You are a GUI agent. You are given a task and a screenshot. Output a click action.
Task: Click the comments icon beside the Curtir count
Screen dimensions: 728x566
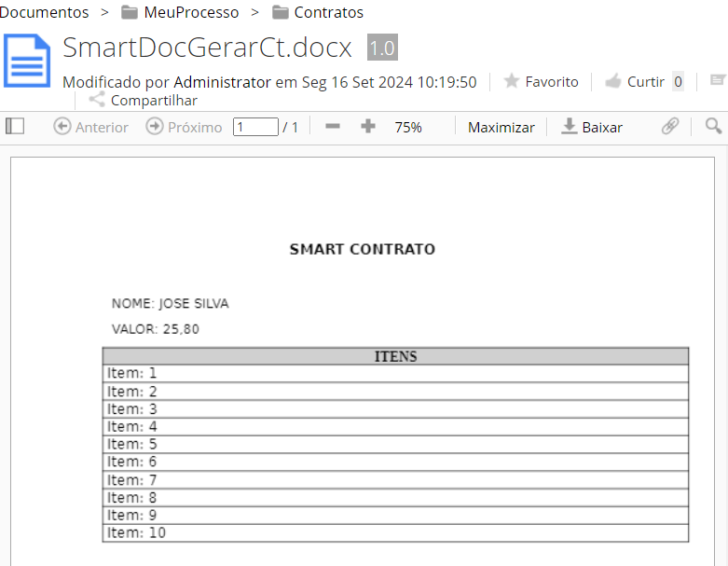click(718, 81)
